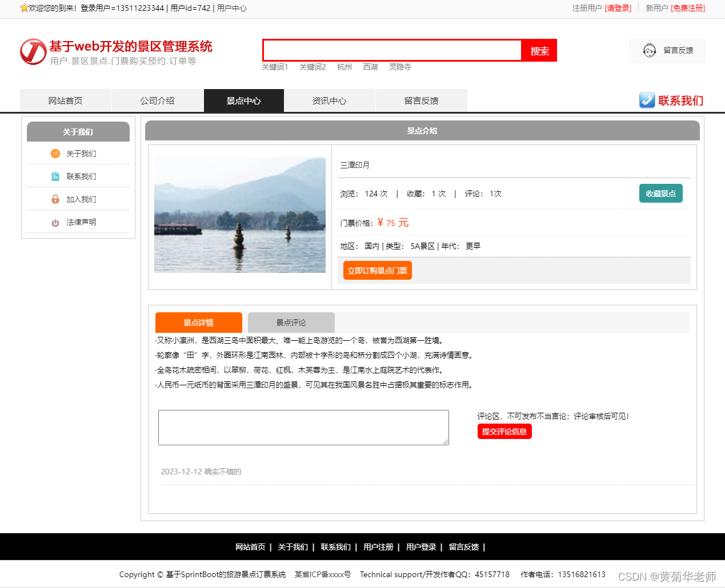Open 公司介绍 navigation tab
Image resolution: width=725 pixels, height=588 pixels.
pyautogui.click(x=158, y=100)
